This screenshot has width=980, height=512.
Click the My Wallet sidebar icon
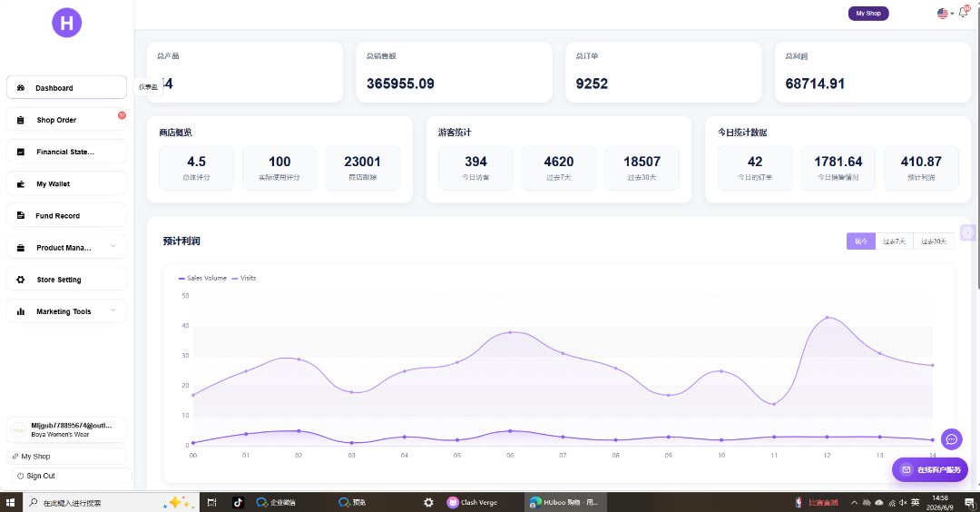click(x=21, y=183)
